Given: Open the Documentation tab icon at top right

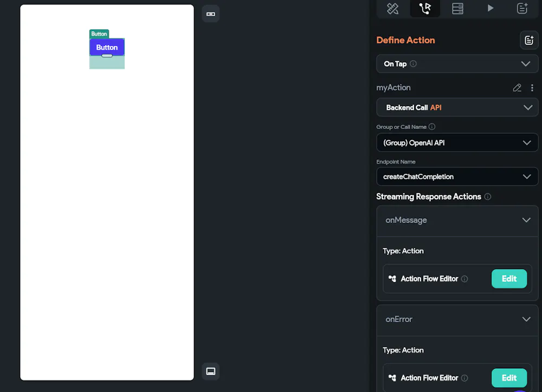Looking at the screenshot, I should tap(522, 8).
